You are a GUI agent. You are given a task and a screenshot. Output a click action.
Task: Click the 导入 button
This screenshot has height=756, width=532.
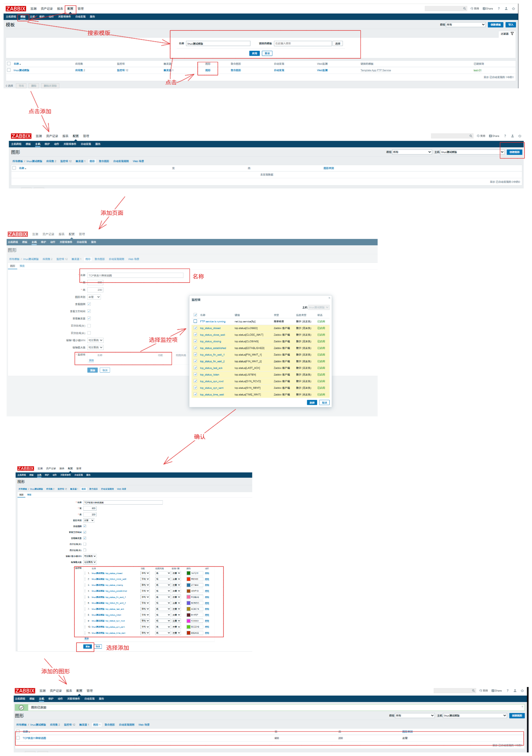tap(511, 25)
